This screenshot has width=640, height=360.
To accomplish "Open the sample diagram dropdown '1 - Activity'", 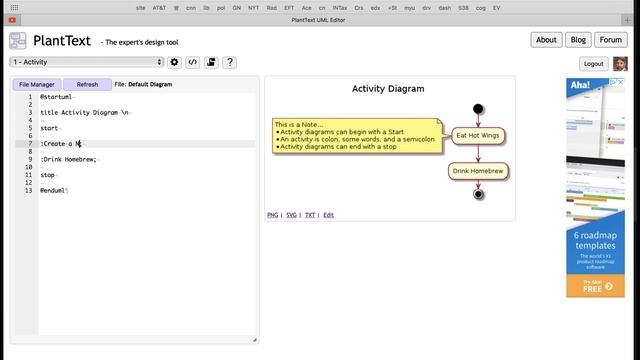I will 87,62.
